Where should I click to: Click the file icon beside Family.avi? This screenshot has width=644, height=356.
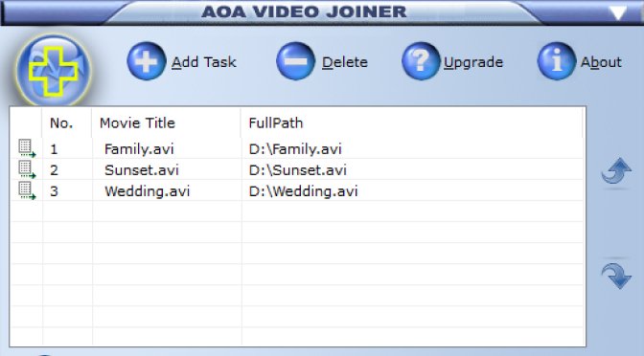[x=27, y=148]
